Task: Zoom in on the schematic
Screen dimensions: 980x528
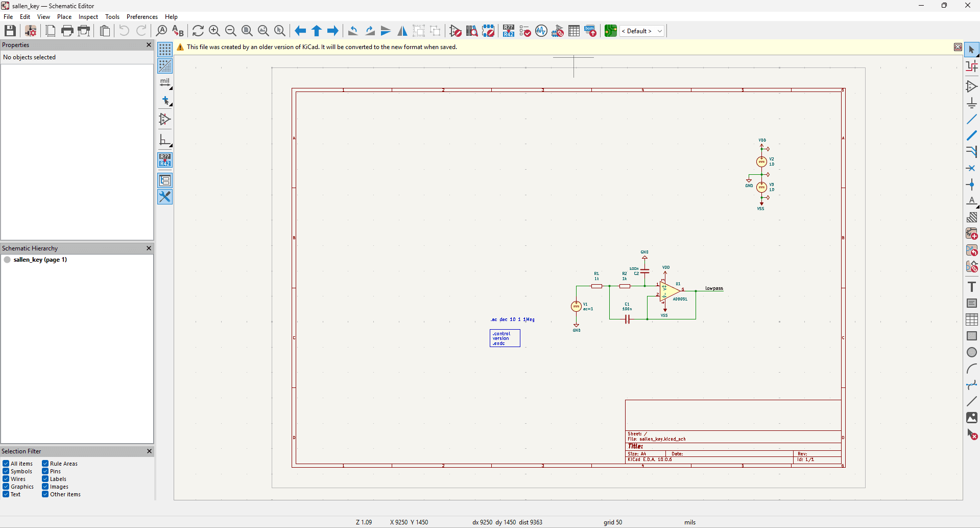Action: click(214, 31)
